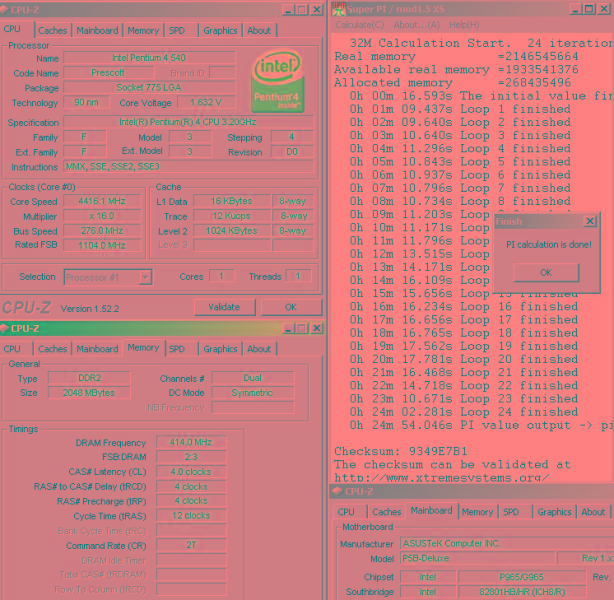Open the Mainboard tab in top CPU-Z window
Viewport: 614px width, 600px height.
(x=97, y=31)
